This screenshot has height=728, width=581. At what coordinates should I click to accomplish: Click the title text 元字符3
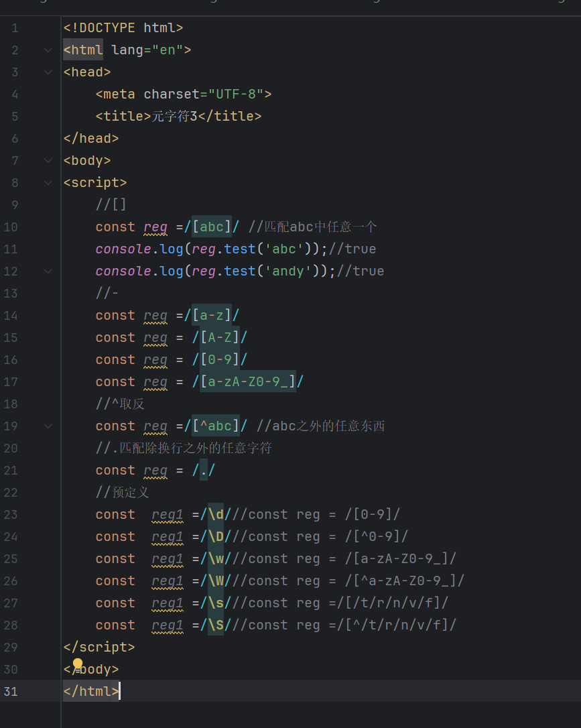(174, 116)
